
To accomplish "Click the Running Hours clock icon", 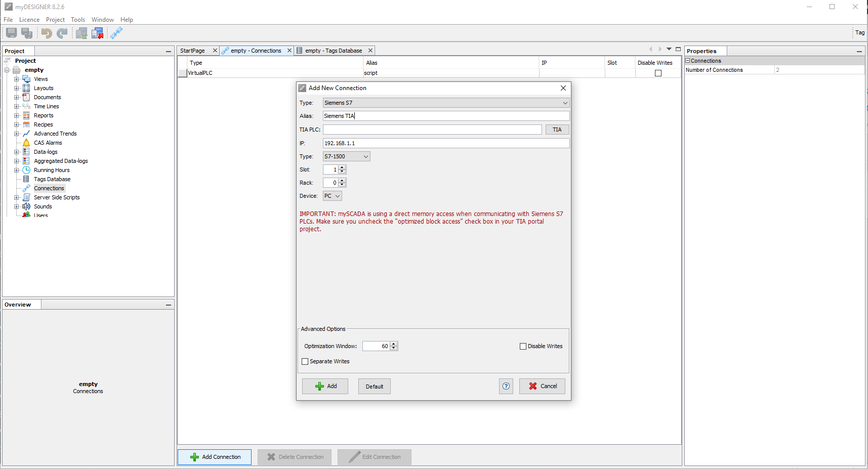I will pos(26,170).
